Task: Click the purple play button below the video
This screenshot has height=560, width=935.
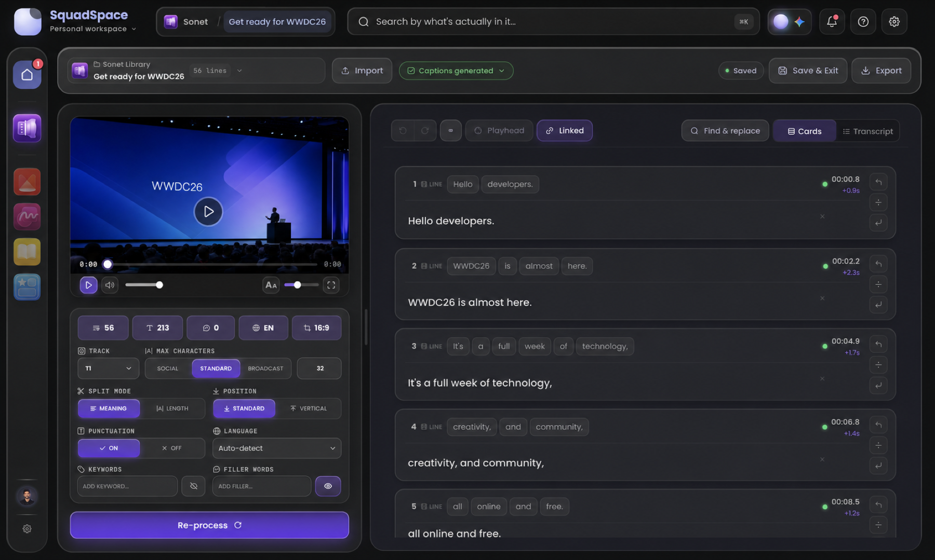Action: coord(88,285)
